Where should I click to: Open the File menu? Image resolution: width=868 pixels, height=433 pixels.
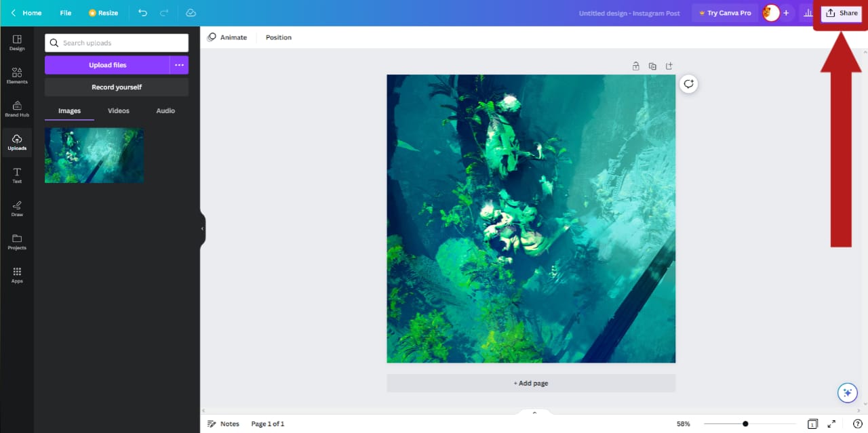point(65,13)
